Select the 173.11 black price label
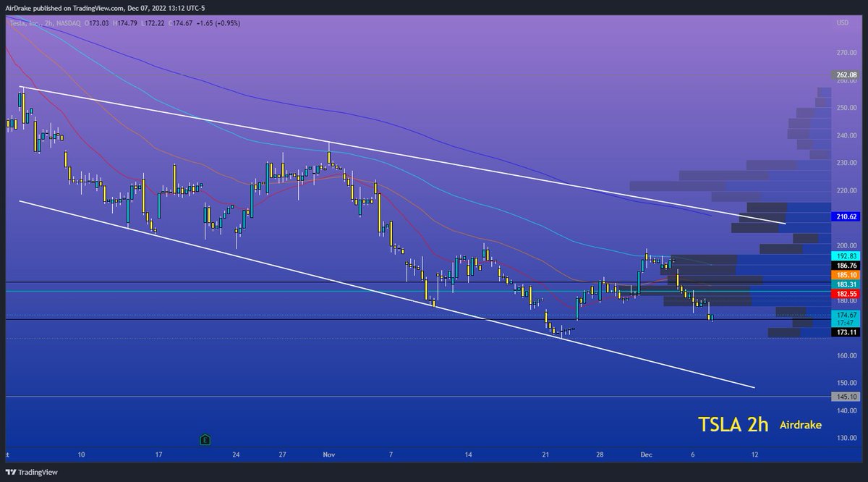The width and height of the screenshot is (868, 482). pos(844,332)
